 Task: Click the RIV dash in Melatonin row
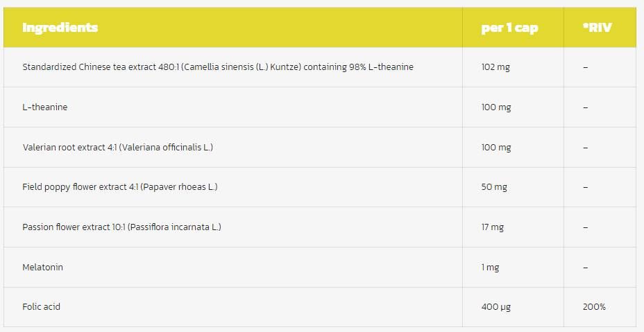click(x=586, y=267)
